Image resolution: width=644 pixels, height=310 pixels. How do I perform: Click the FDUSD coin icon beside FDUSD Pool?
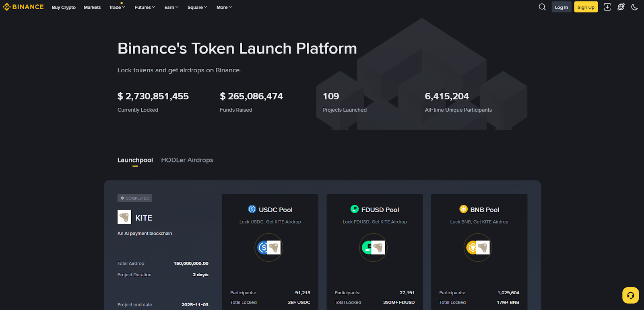click(355, 209)
